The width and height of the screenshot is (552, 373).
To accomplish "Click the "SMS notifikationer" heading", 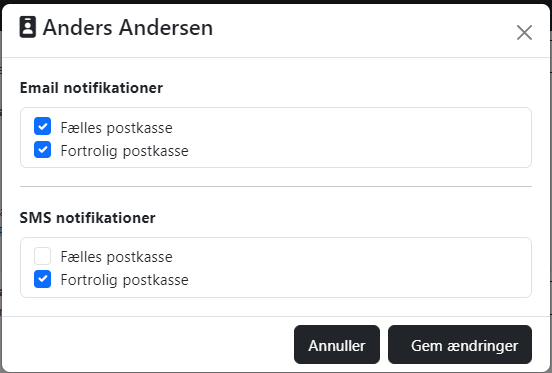I will click(87, 218).
